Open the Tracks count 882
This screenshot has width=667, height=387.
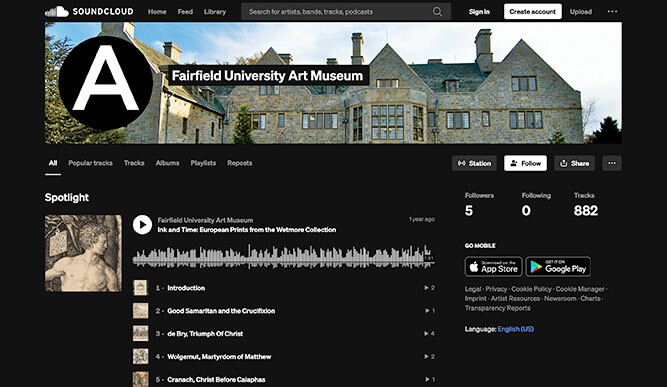coord(586,205)
